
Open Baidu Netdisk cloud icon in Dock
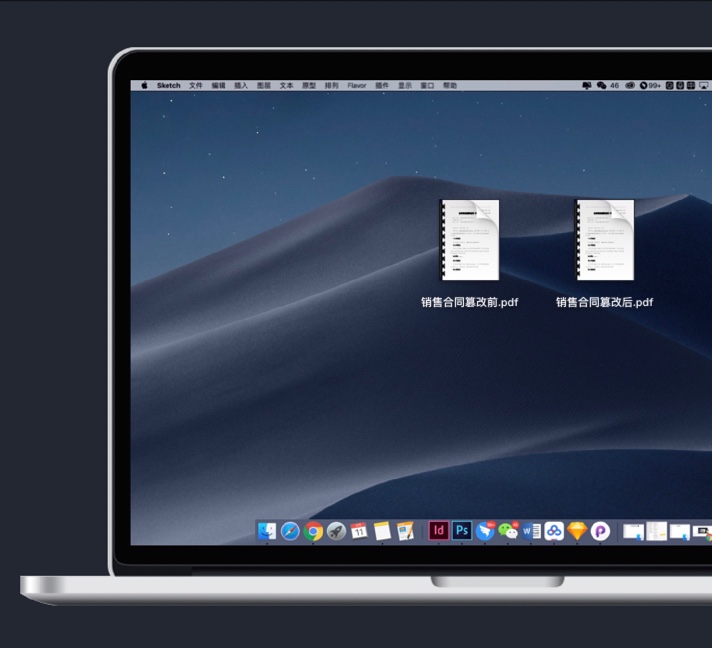click(554, 531)
